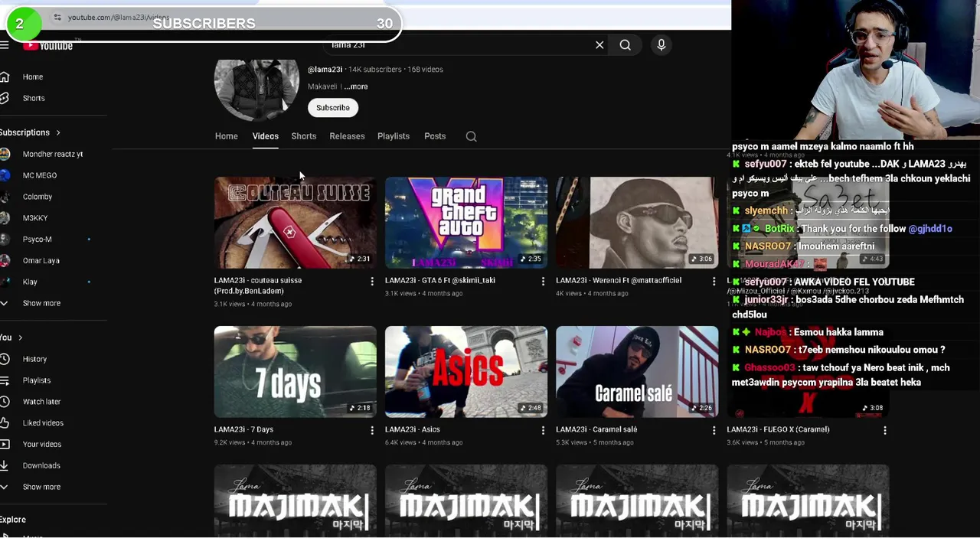Open Downloads in sidebar
980x551 pixels.
click(41, 465)
